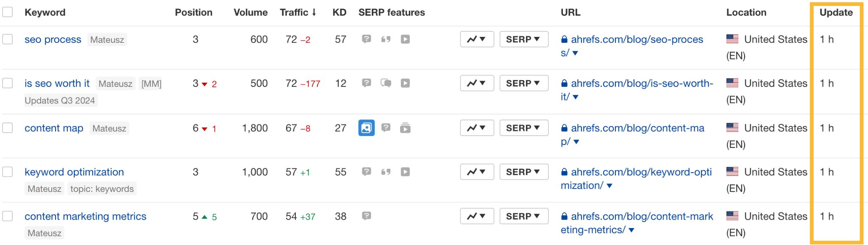
Task: Tick the checkbox next to "content marketing metrics"
Action: coord(7,216)
